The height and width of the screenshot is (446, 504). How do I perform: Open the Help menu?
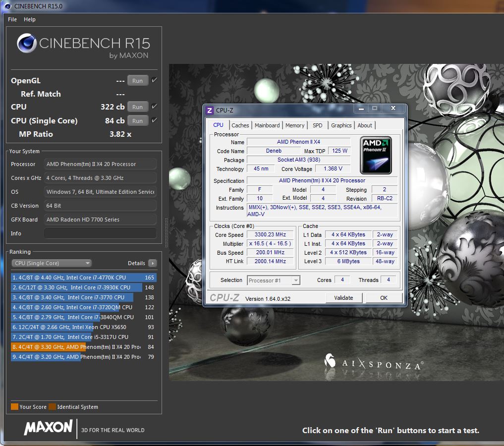[30, 19]
